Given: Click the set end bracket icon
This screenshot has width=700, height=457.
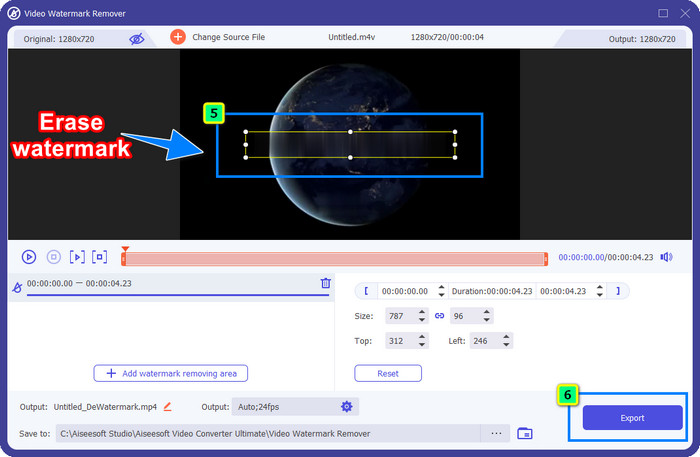Looking at the screenshot, I should [x=618, y=291].
